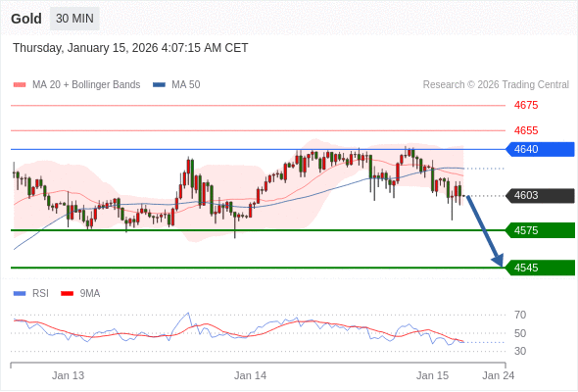
Task: Click the RSI 70 axis label
Action: [520, 315]
